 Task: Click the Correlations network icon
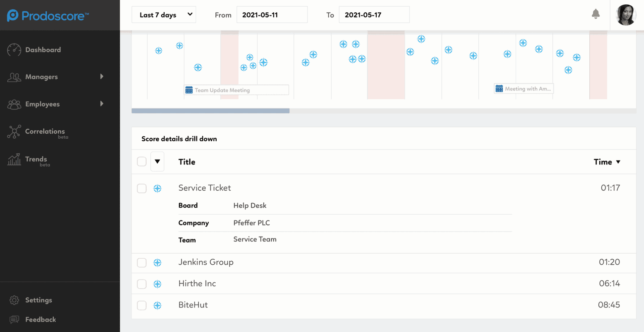[x=14, y=132]
